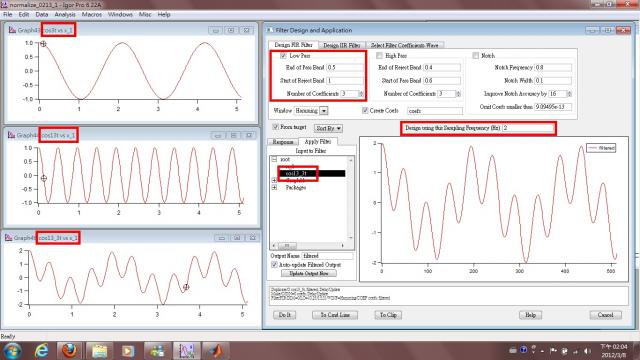640x360 pixels.
Task: Open the Sort By dropdown
Action: 328,128
